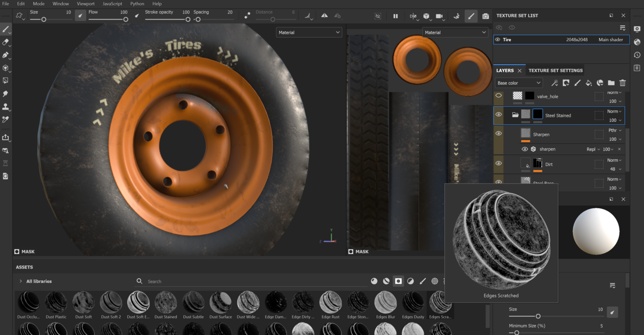Open the Viewport menu
Image resolution: width=644 pixels, height=335 pixels.
coord(86,4)
